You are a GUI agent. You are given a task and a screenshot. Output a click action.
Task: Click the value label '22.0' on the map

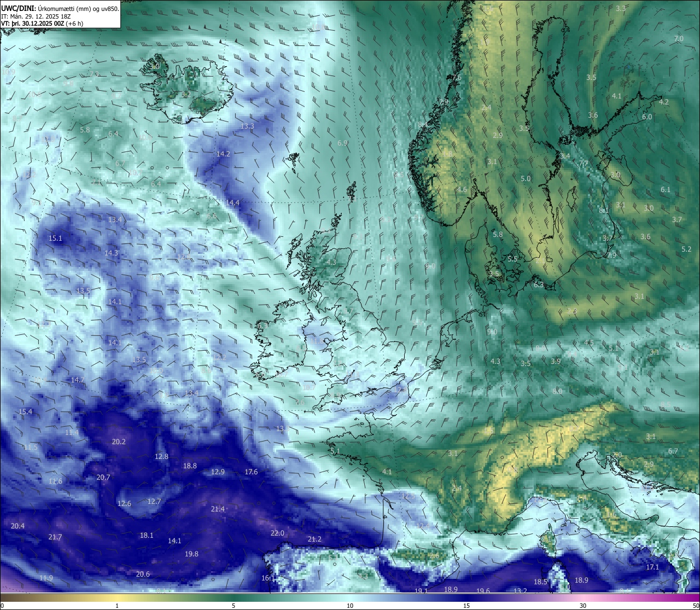pos(277,533)
